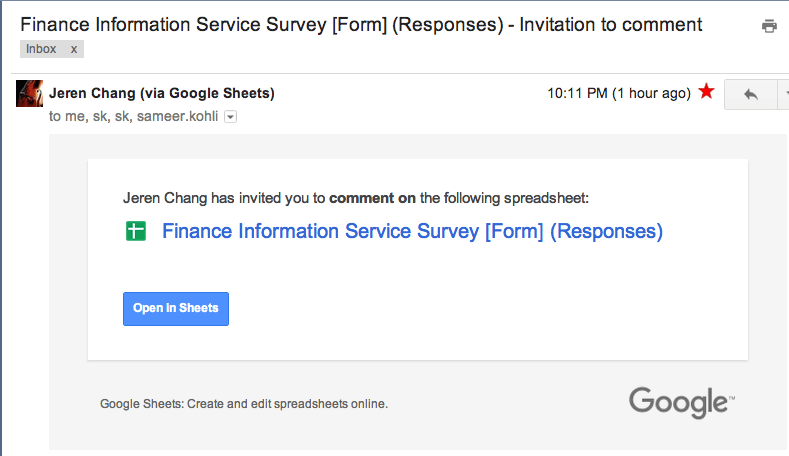Screen dimensions: 789x456
Task: Click the email subject heading
Action: pyautogui.click(x=361, y=24)
